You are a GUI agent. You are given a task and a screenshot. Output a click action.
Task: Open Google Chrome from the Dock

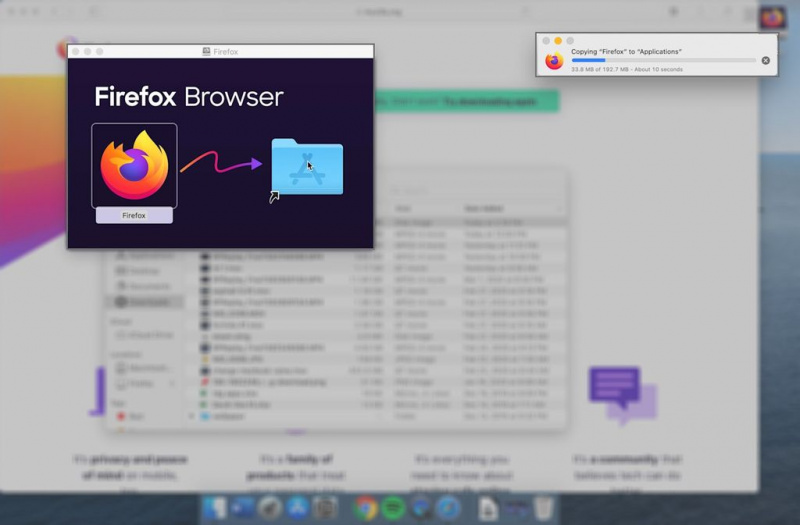(365, 508)
